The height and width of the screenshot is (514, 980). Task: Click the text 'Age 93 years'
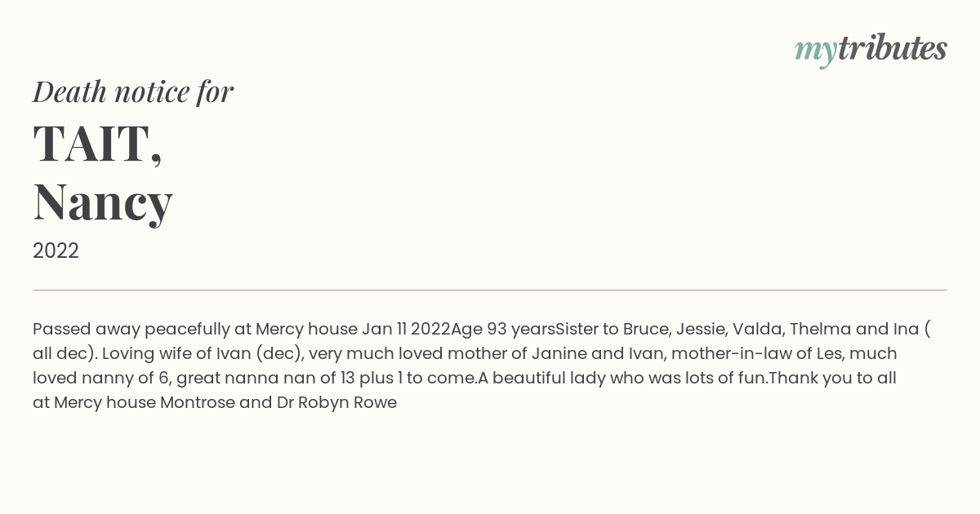(502, 330)
